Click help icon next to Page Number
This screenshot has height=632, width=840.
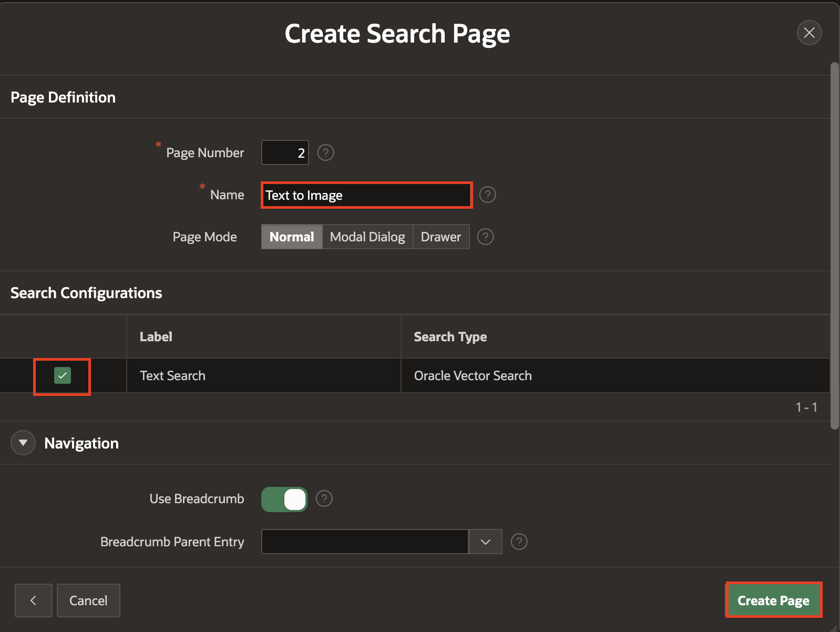pyautogui.click(x=326, y=153)
